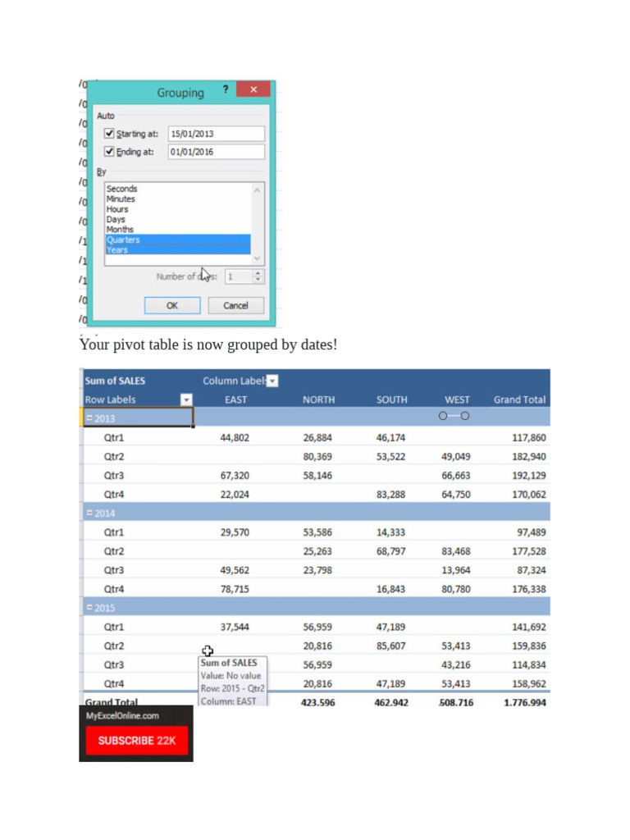
Task: Click the Qtr2 row label under 2014
Action: 113,551
